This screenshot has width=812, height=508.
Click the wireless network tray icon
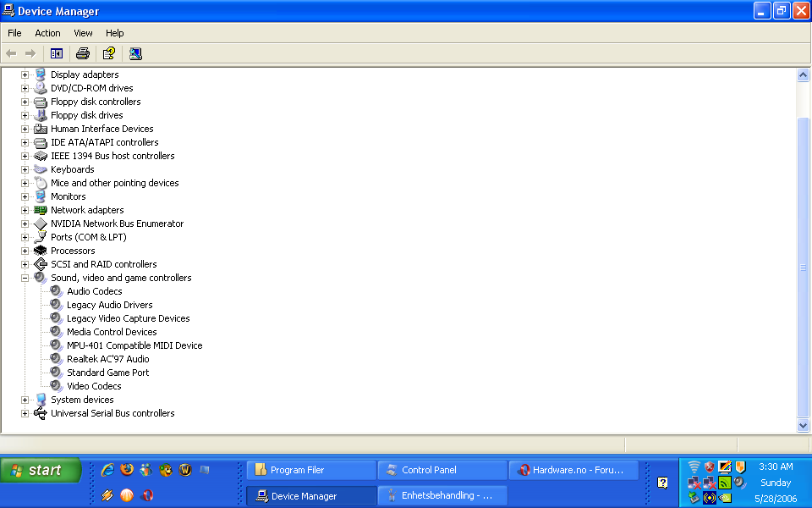(694, 467)
